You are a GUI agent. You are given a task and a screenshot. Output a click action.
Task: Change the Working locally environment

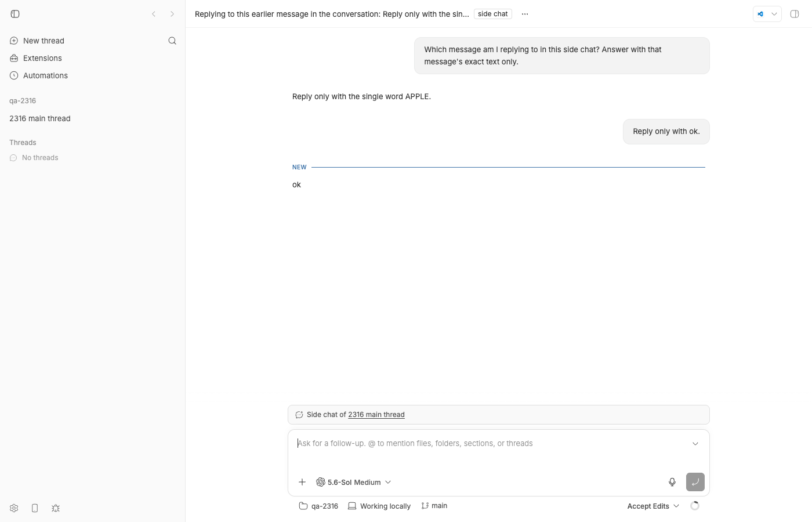[x=379, y=506]
